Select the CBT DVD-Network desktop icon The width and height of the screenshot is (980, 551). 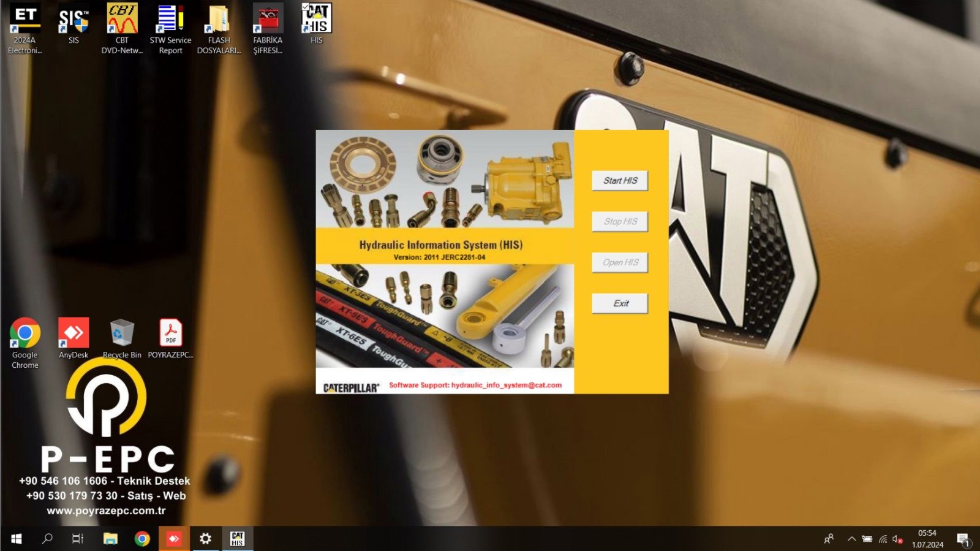tap(122, 29)
